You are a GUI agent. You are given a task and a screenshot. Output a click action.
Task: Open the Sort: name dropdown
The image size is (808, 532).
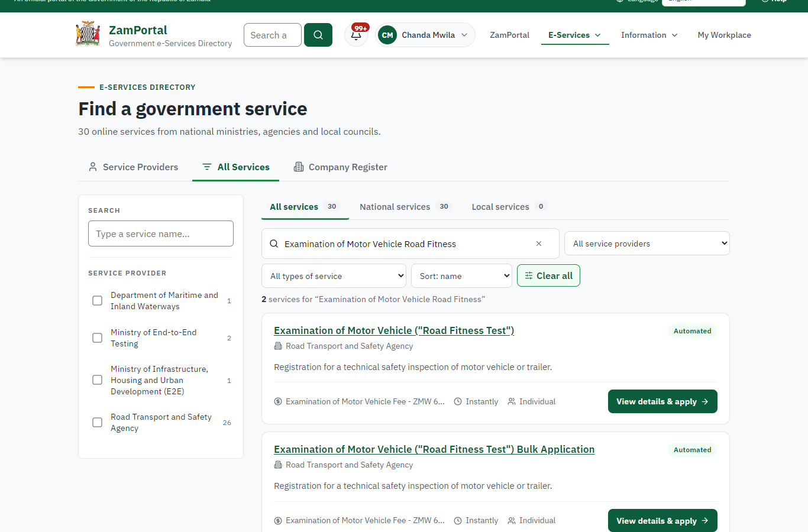461,276
